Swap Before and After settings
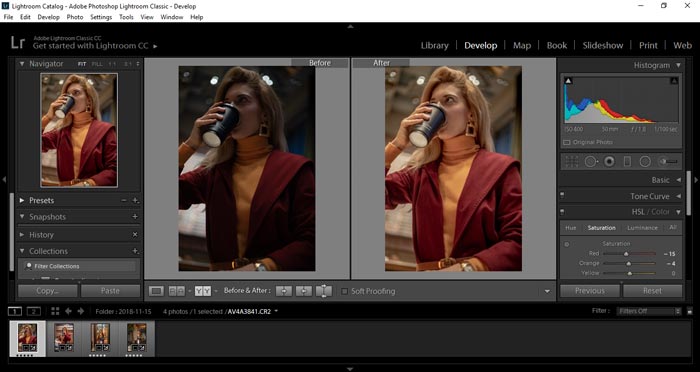 (x=324, y=291)
